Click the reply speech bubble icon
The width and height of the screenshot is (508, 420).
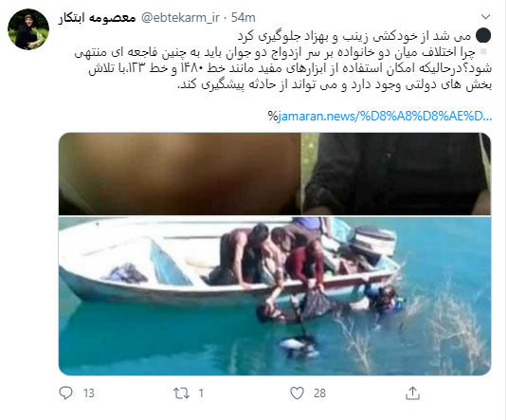65,393
